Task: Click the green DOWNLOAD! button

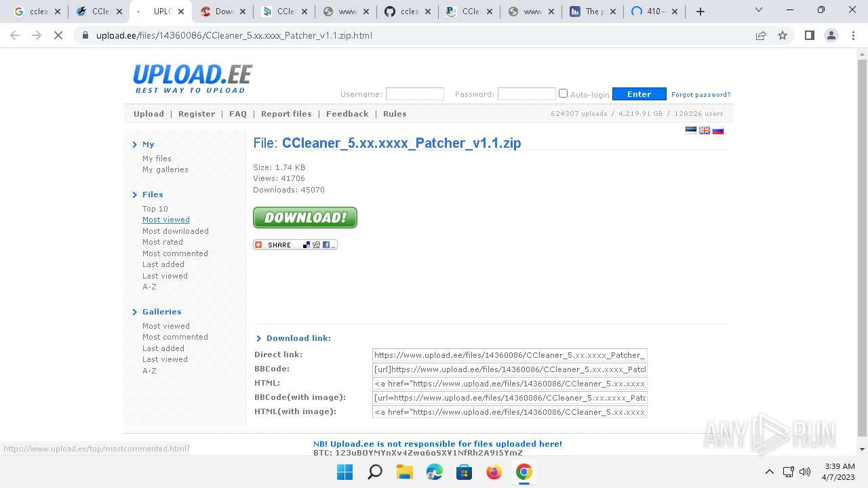Action: 305,218
